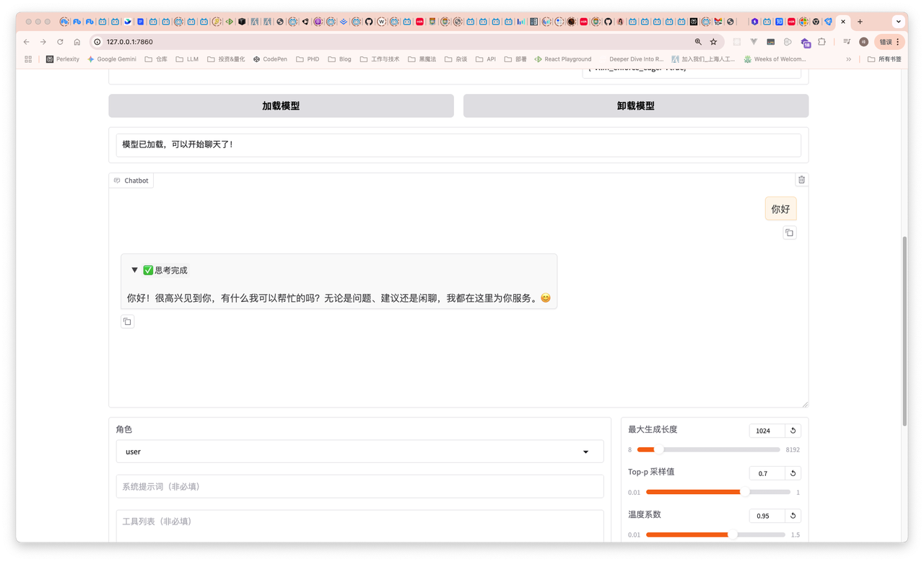Click the 最大生成长度 number box 1024
This screenshot has height=562, width=924.
pyautogui.click(x=767, y=431)
